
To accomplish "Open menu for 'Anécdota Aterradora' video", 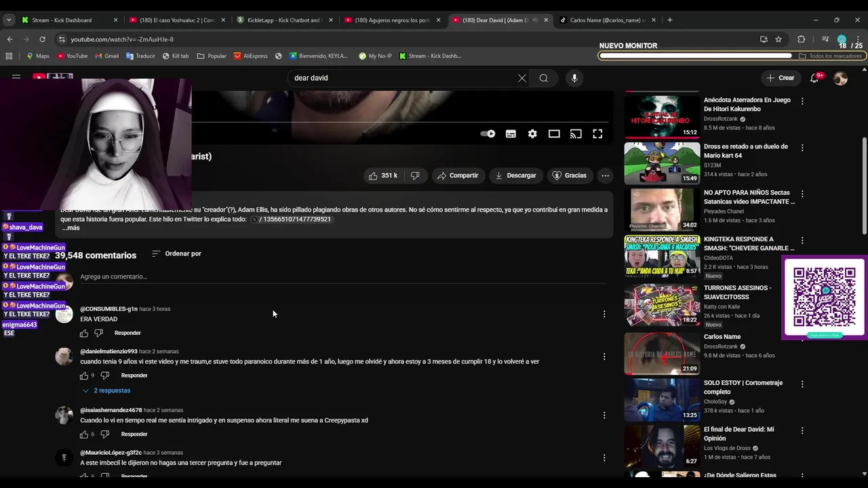I will (x=802, y=101).
